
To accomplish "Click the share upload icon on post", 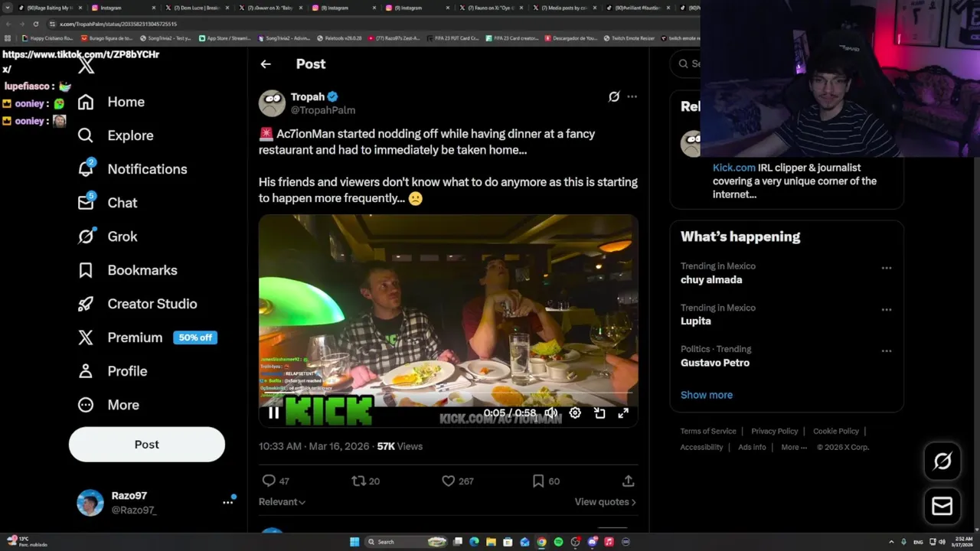I will [x=628, y=481].
